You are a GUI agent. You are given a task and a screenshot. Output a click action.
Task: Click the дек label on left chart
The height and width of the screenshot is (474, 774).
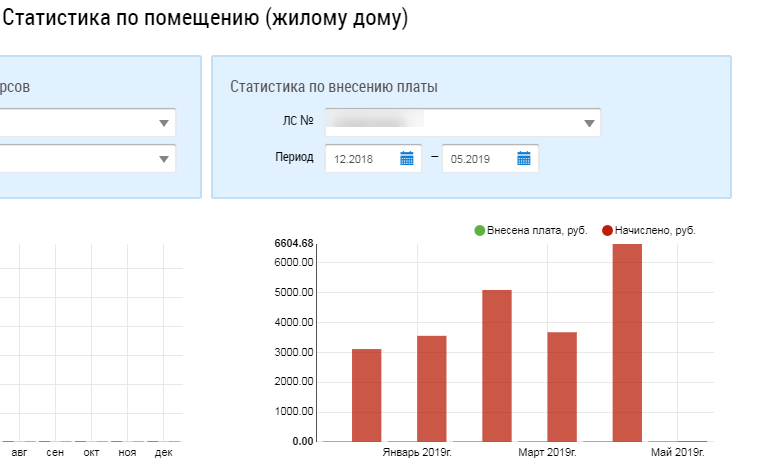click(x=163, y=453)
